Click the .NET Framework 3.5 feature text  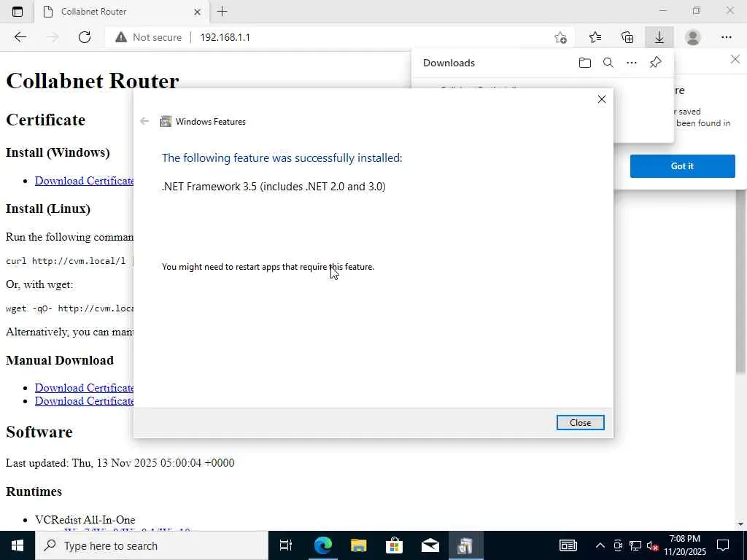[x=274, y=187]
